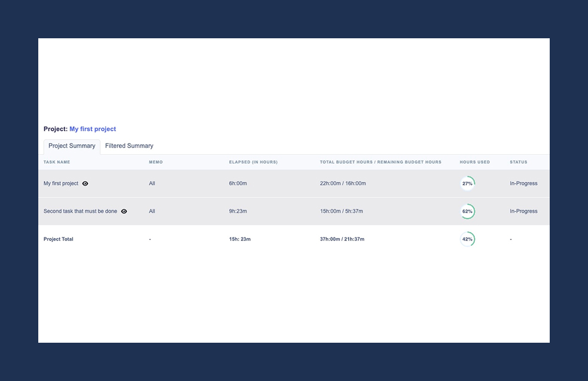This screenshot has width=588, height=381.
Task: Click the Project Total row label
Action: 58,239
